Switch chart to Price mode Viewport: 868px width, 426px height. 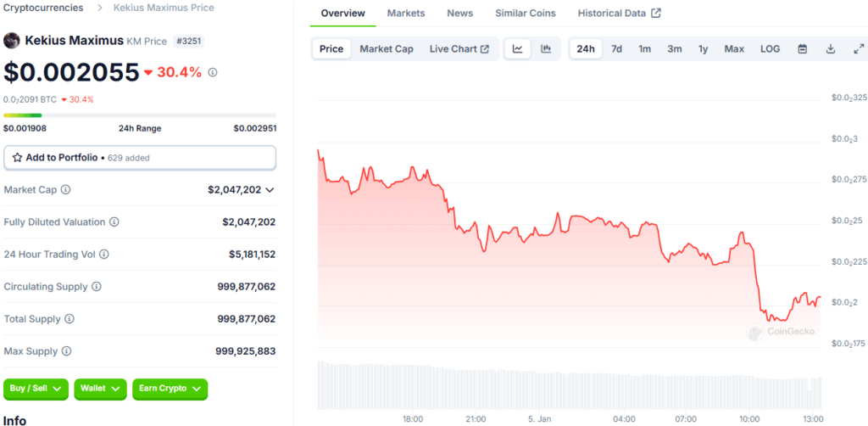click(331, 48)
